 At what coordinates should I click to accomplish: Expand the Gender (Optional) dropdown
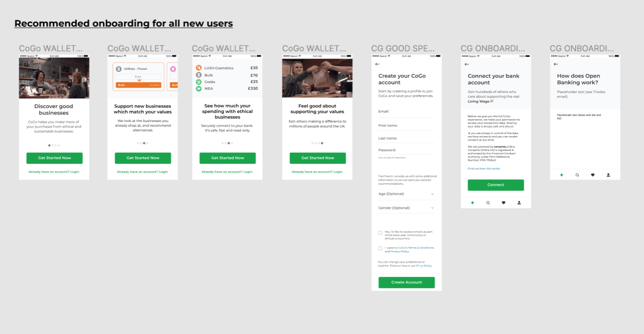pyautogui.click(x=406, y=208)
